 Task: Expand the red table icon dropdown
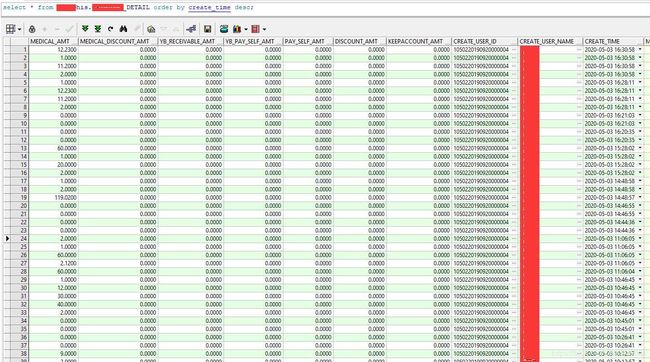tap(264, 29)
